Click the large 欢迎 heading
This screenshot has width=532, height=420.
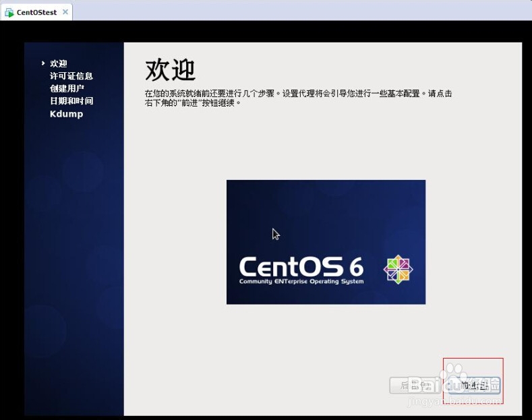coord(171,70)
